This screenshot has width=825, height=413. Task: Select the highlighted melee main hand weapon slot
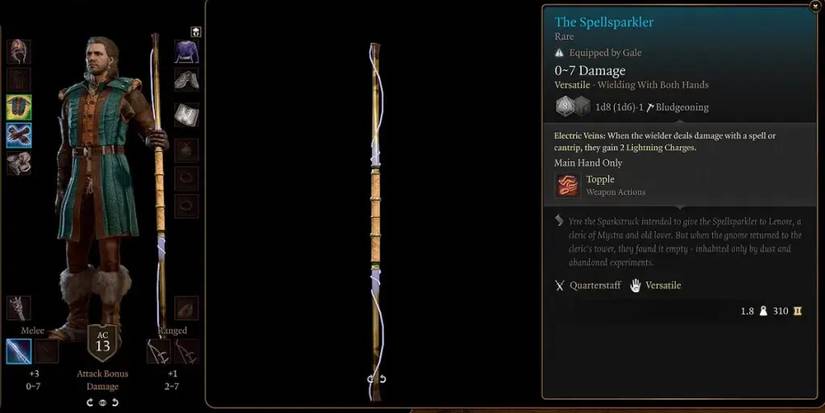(19, 351)
